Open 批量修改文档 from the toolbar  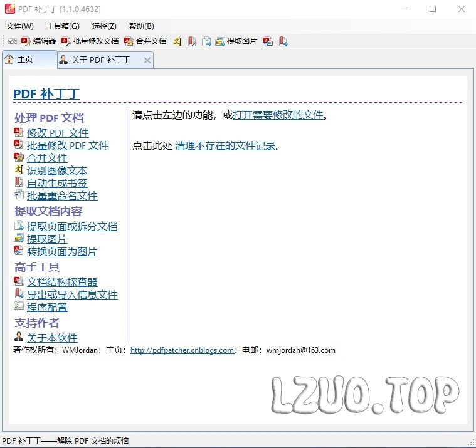(x=90, y=41)
